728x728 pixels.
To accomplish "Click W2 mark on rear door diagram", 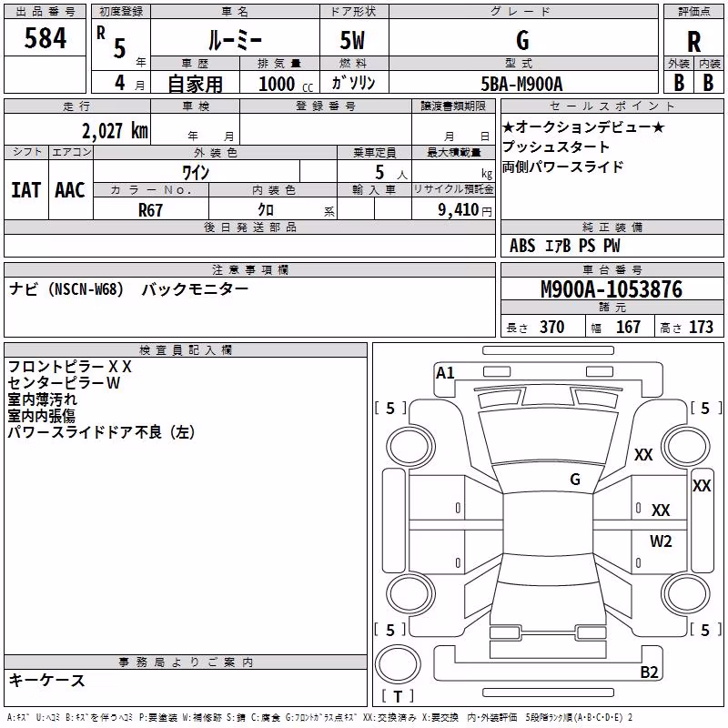I will click(661, 541).
